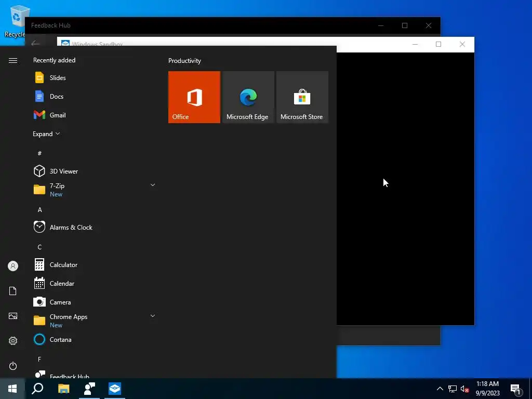Open the Power options menu
This screenshot has height=399, width=532.
click(13, 366)
